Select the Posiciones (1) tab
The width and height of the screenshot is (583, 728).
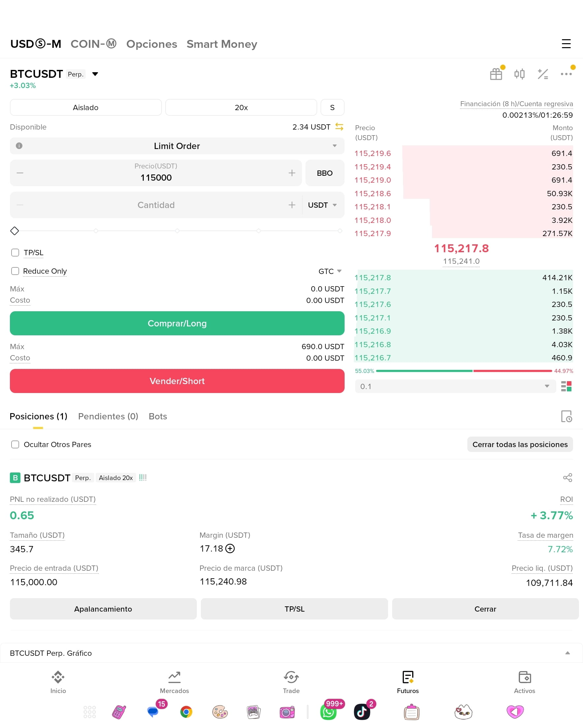[39, 416]
